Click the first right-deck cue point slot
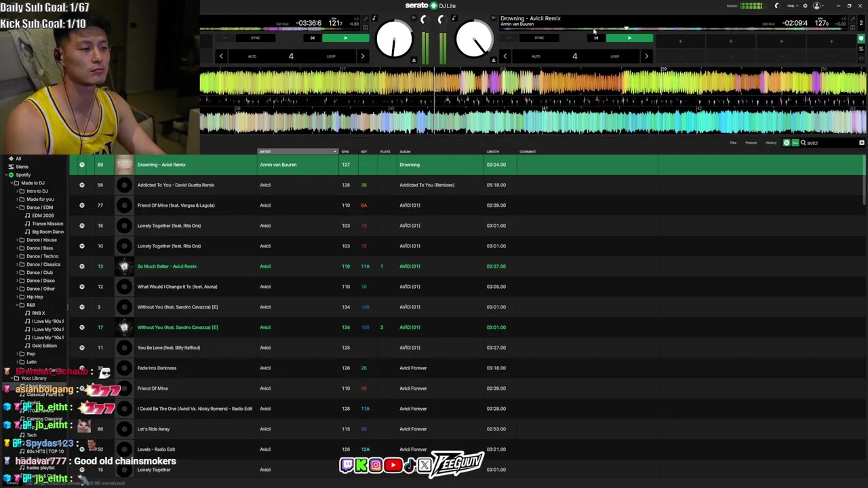Viewport: 868px width, 488px height. click(680, 41)
